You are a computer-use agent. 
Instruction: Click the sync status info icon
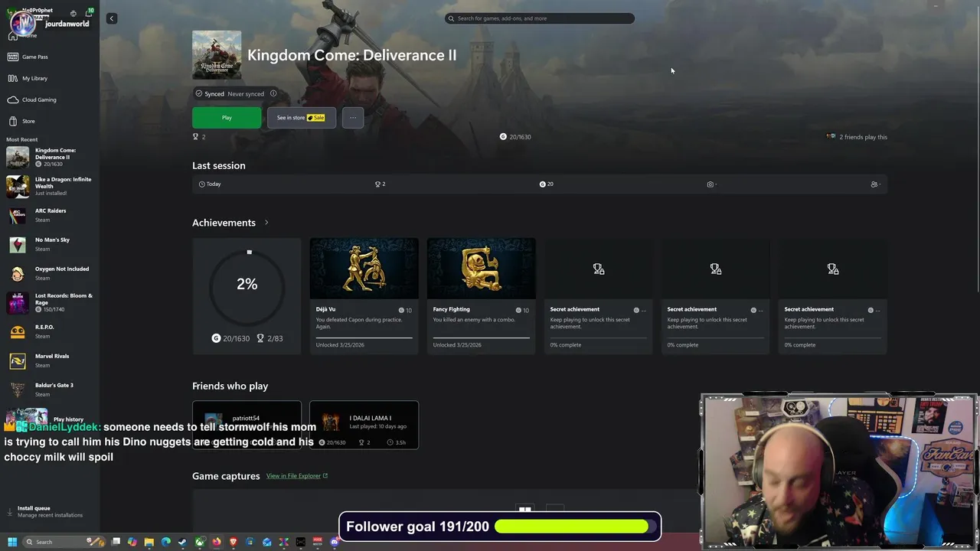(273, 93)
